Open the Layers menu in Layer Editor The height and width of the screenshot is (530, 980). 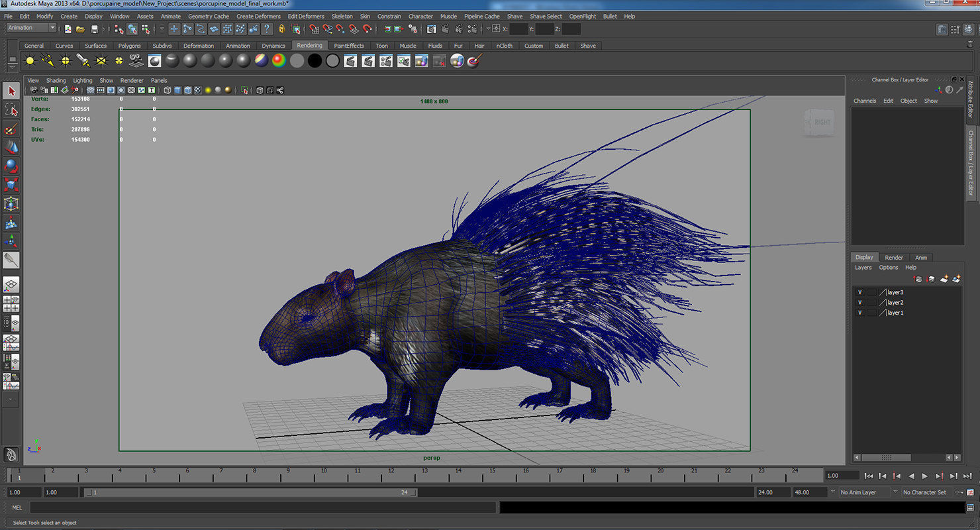point(863,268)
